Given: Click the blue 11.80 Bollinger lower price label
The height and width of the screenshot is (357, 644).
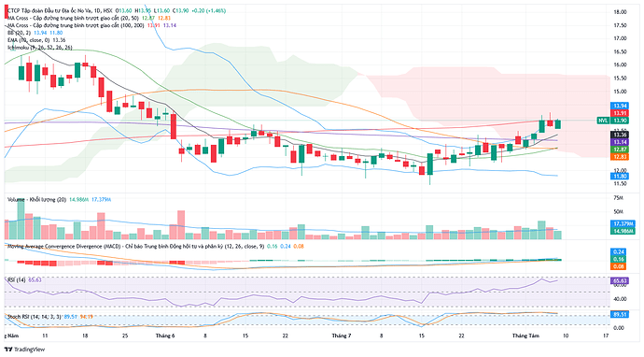Looking at the screenshot, I should [620, 177].
